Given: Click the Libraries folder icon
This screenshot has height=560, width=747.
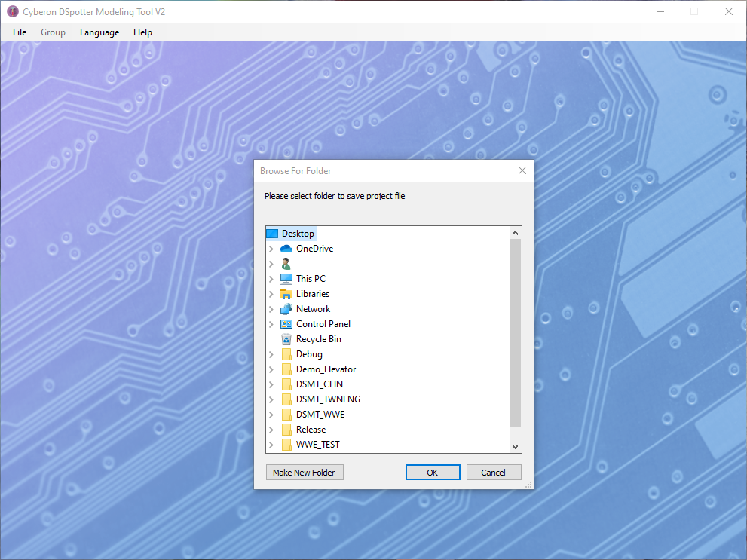Looking at the screenshot, I should click(x=286, y=294).
